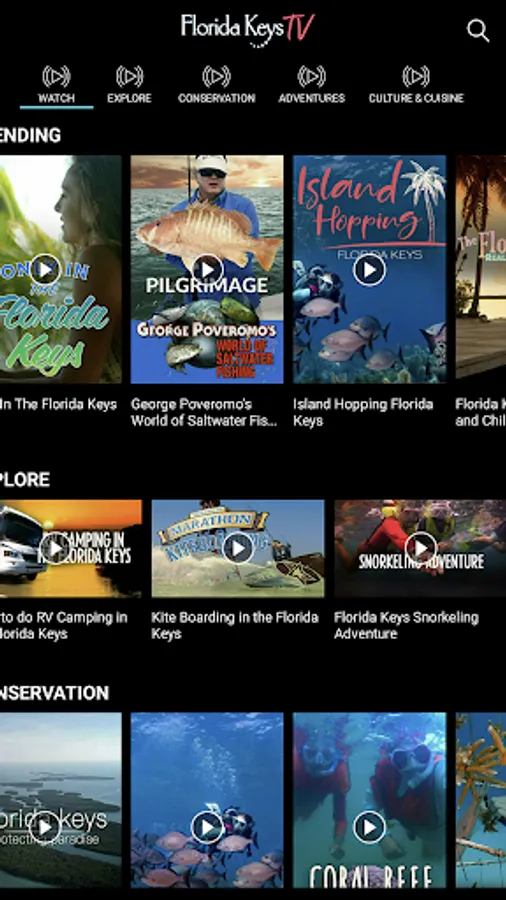Tap the Adventures tab icon
Screen dimensions: 506x900
pyautogui.click(x=312, y=76)
